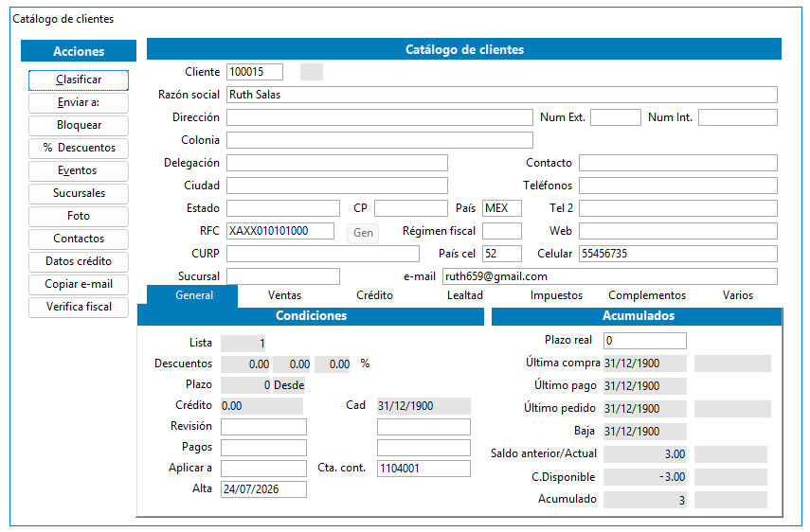Screen dimensions: 810x532
Task: Click the Num Ext. field
Action: click(x=615, y=117)
